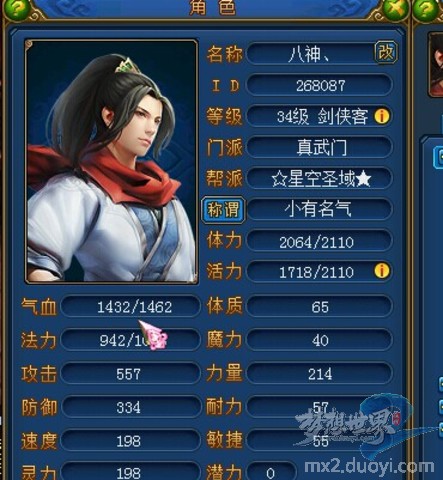Select the 小有名气 title field
The width and height of the screenshot is (443, 480).
pyautogui.click(x=319, y=210)
